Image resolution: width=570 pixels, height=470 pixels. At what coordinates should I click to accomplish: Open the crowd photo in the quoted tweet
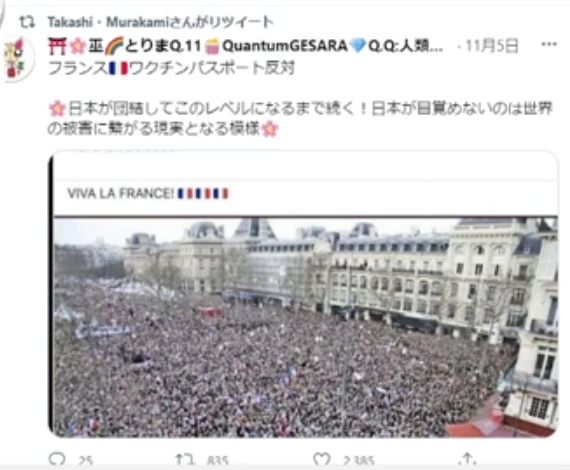click(x=305, y=327)
